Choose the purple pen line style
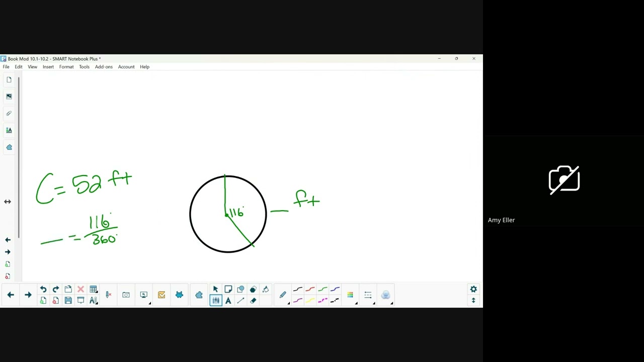This screenshot has height=362, width=644. [x=298, y=301]
